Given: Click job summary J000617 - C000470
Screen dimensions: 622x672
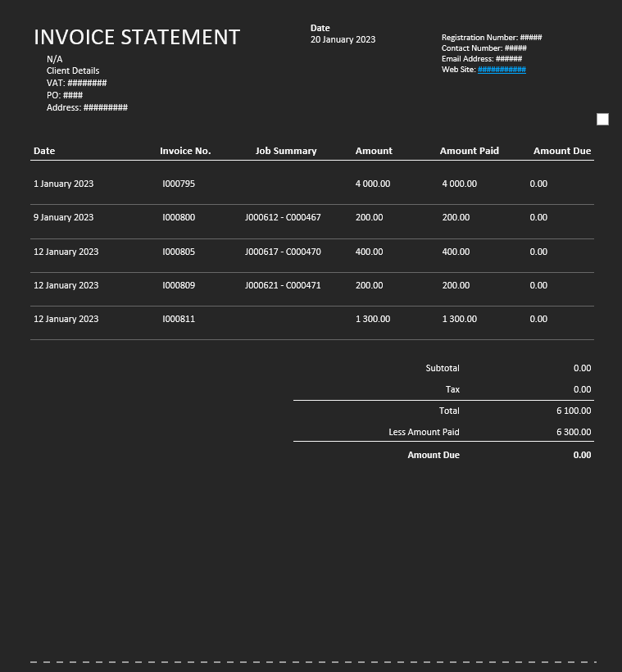Looking at the screenshot, I should [283, 252].
